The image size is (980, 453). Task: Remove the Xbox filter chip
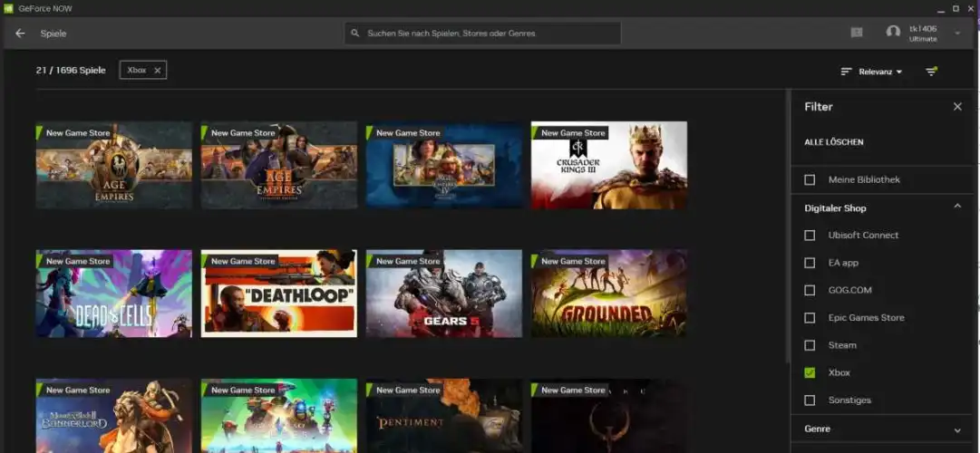157,71
